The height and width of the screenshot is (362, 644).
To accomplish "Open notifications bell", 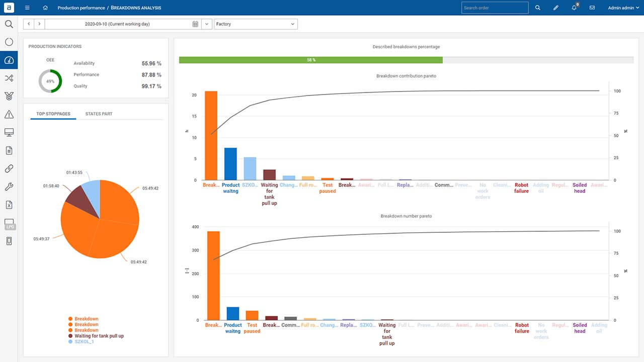I will (574, 8).
